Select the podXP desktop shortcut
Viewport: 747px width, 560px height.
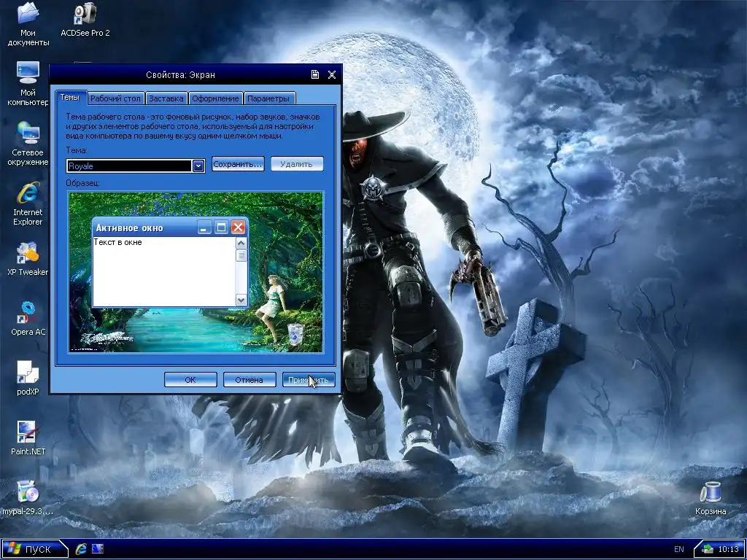[28, 378]
